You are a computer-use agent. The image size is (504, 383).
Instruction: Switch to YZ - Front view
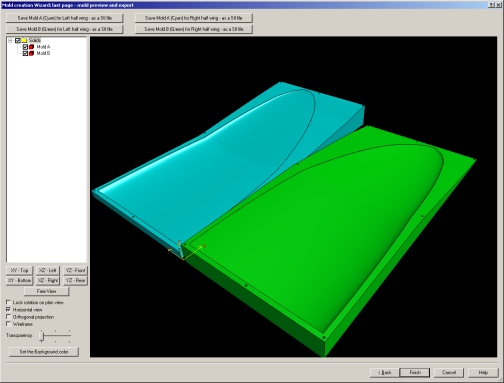75,270
